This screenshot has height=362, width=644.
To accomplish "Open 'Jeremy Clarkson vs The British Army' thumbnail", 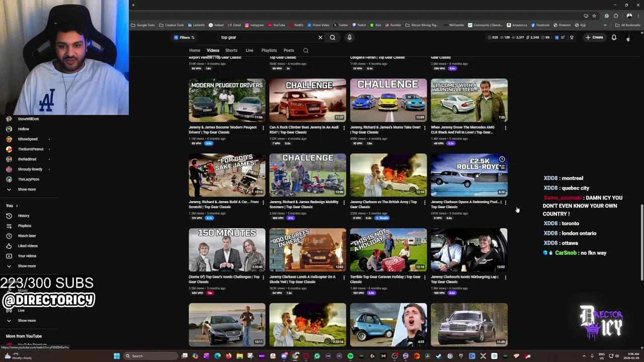I will point(388,175).
